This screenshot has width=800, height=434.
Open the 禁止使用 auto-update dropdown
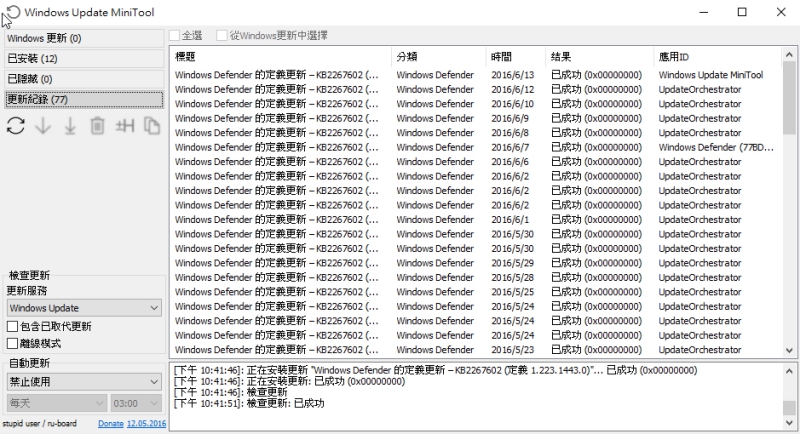click(84, 381)
